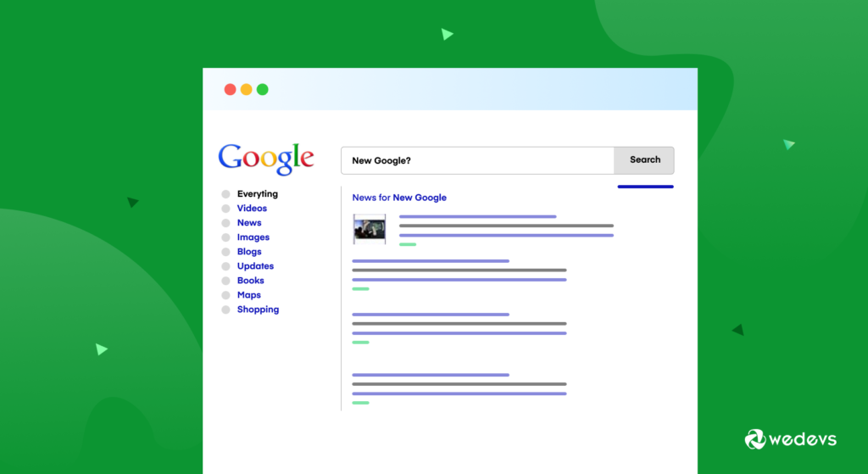Open the News for New Google link
The width and height of the screenshot is (868, 474).
coord(399,197)
